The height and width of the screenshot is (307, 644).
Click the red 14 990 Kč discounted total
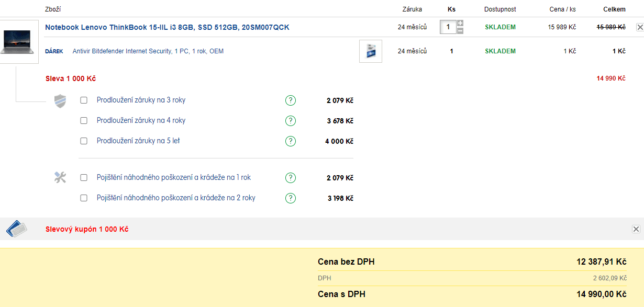click(611, 78)
